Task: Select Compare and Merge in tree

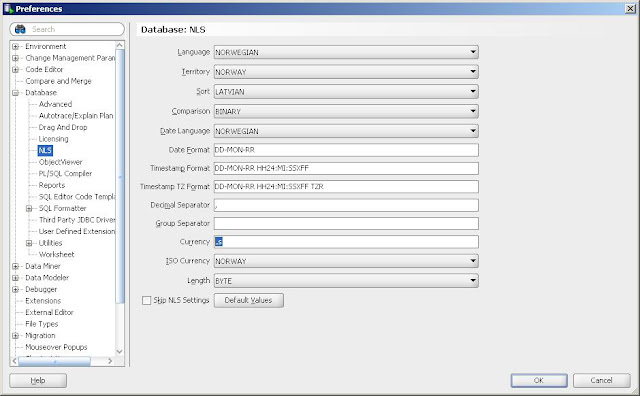Action: coord(58,81)
